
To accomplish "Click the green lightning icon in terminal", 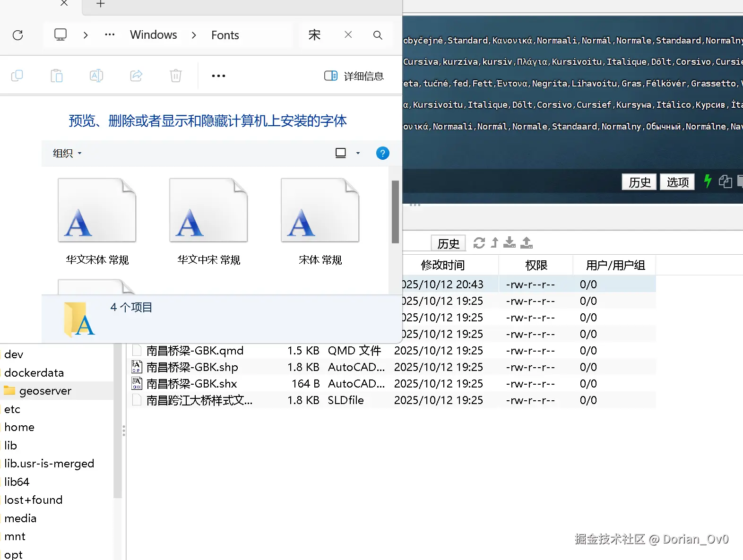I will pos(708,181).
